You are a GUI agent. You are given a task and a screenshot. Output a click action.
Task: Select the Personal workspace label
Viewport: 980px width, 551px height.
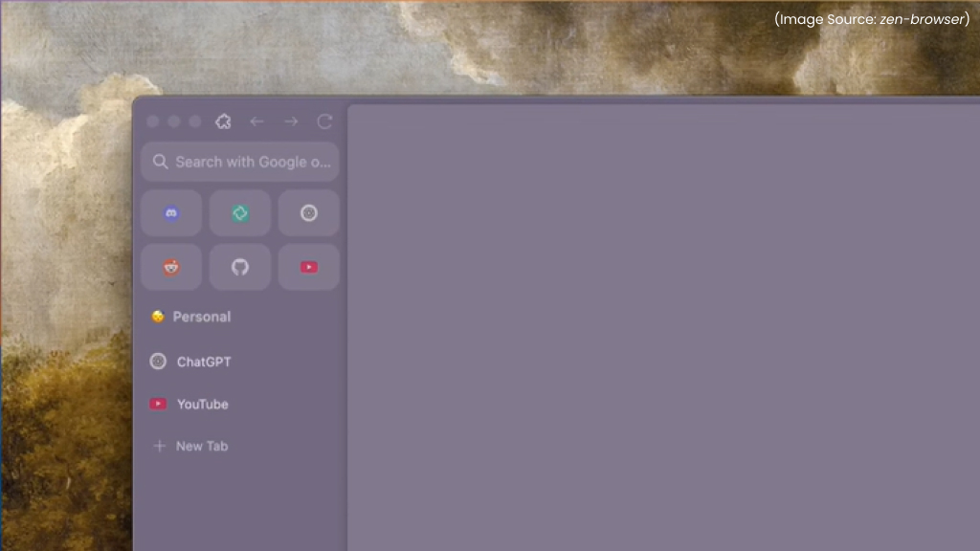click(201, 317)
